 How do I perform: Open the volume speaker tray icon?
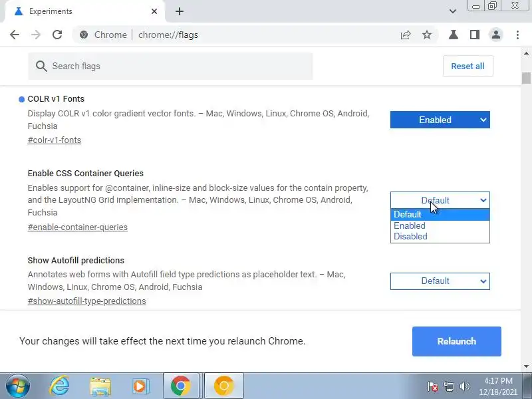pos(464,386)
